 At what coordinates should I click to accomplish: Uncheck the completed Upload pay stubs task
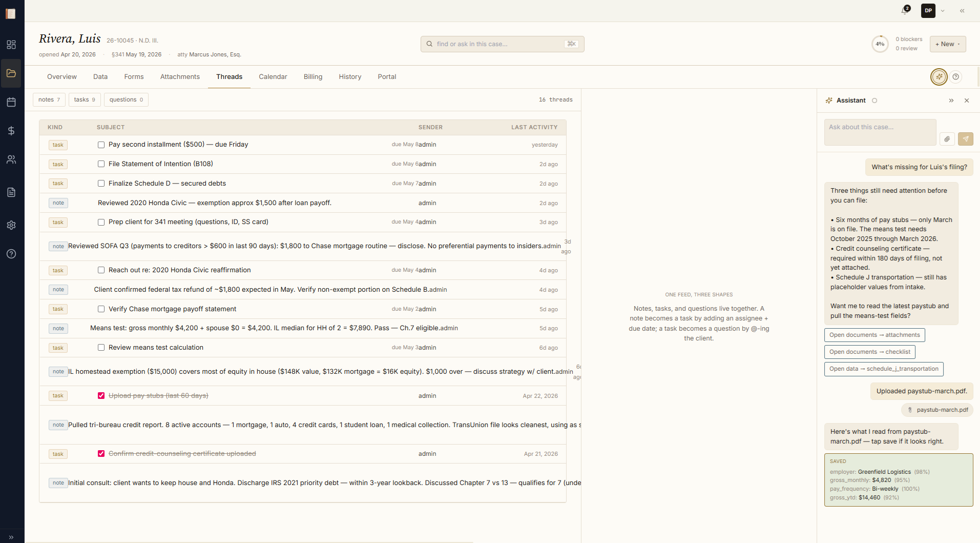point(101,395)
